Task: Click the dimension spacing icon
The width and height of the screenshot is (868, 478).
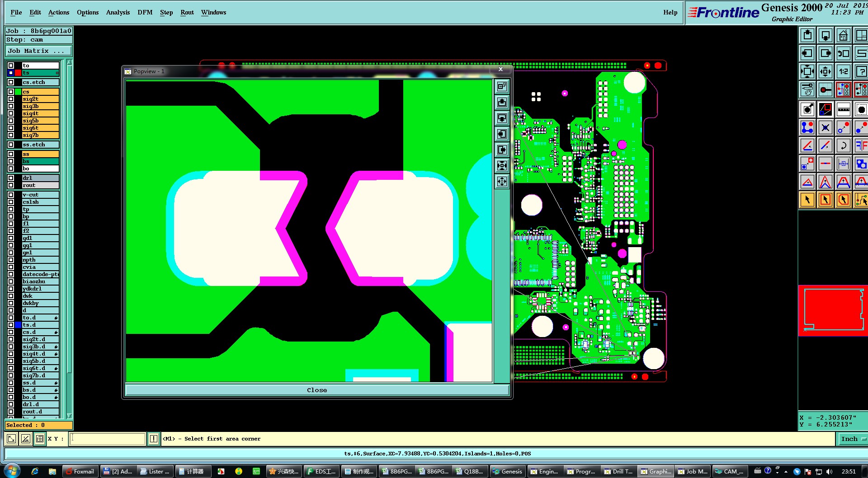Action: click(843, 164)
